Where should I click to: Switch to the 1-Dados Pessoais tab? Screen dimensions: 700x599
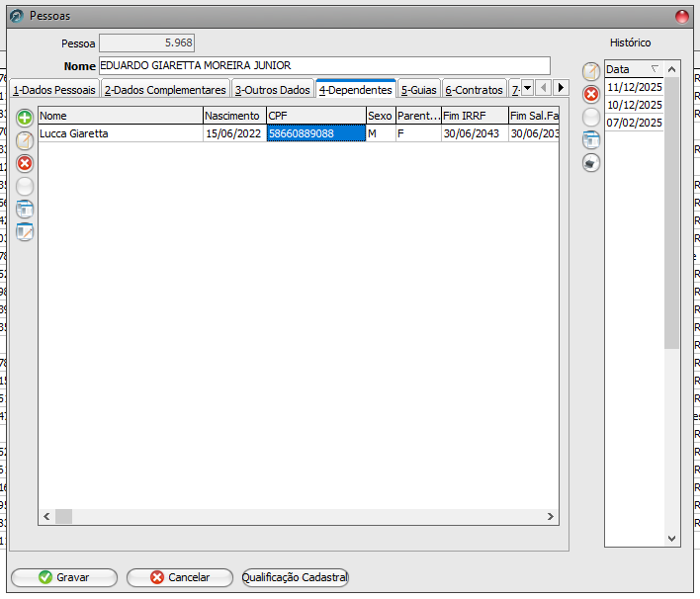[54, 90]
